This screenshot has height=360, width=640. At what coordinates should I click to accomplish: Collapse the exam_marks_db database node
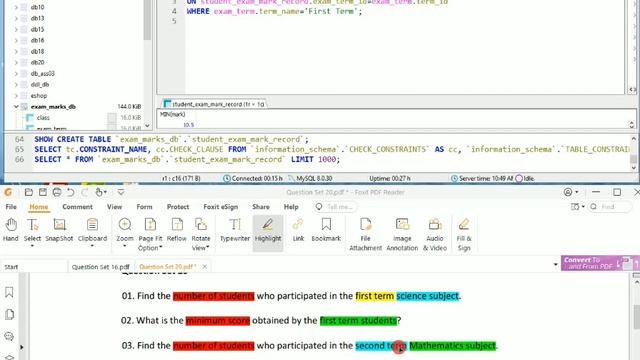pos(16,107)
